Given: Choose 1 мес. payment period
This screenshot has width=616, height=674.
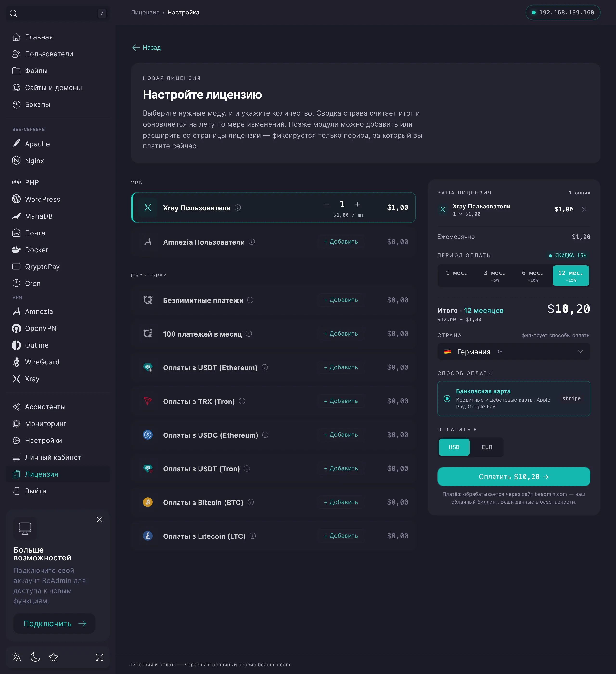Looking at the screenshot, I should tap(456, 275).
